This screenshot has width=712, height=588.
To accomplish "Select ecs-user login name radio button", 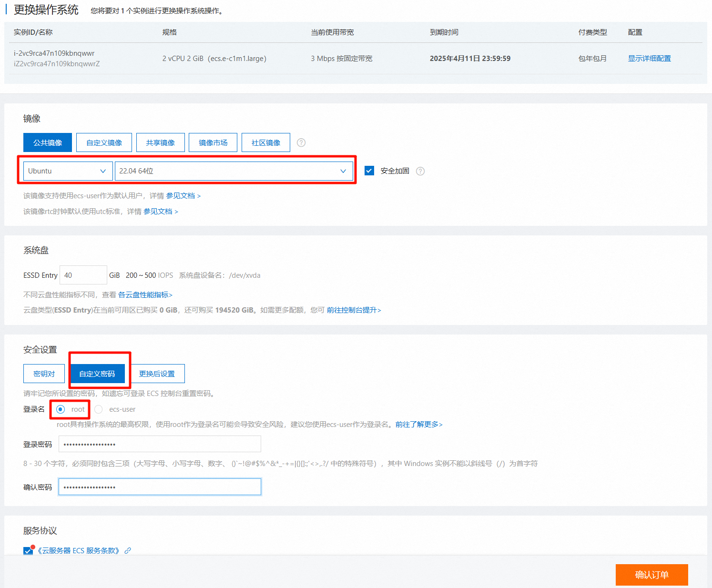I will tap(99, 409).
